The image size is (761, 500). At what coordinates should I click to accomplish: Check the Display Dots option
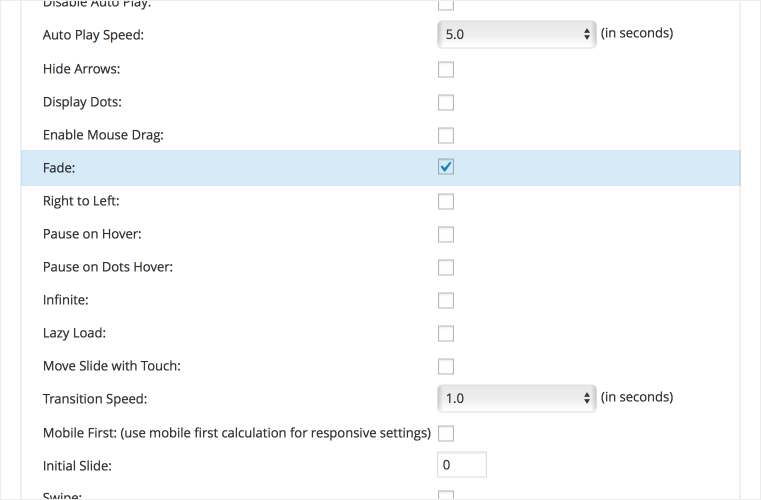pyautogui.click(x=446, y=102)
